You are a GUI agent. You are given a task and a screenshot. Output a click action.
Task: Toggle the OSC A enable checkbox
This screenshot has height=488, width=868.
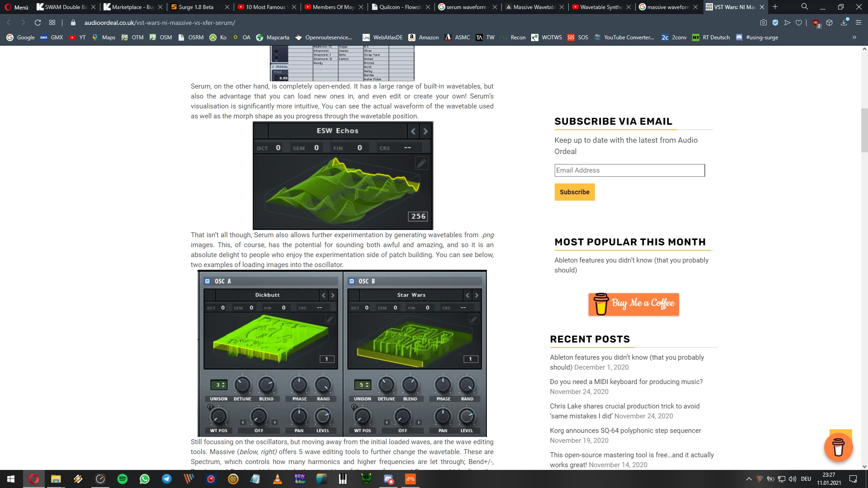pos(208,281)
